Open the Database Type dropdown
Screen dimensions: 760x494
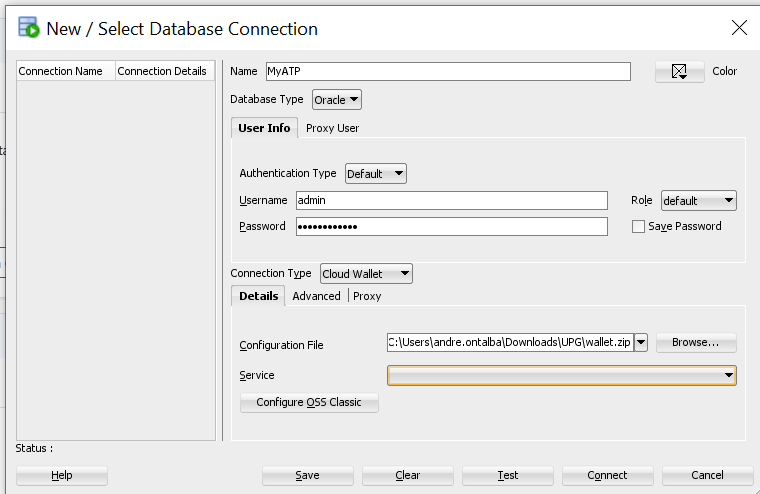coord(337,100)
